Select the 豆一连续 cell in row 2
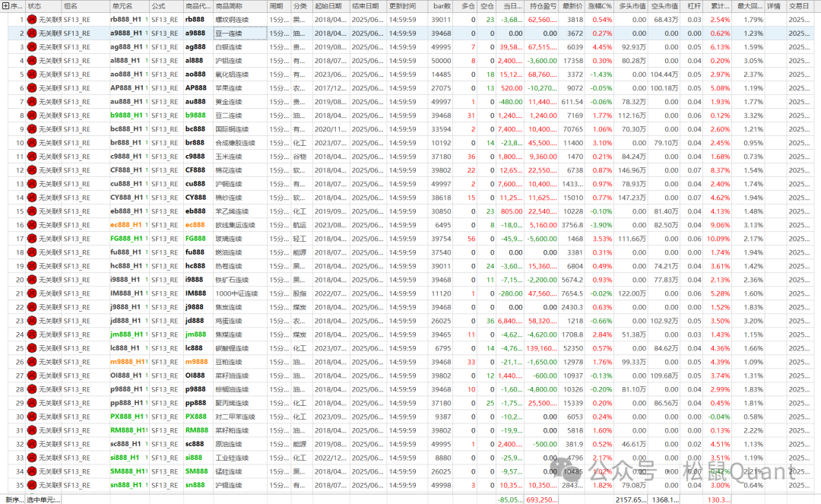Image resolution: width=821 pixels, height=504 pixels. click(x=239, y=33)
